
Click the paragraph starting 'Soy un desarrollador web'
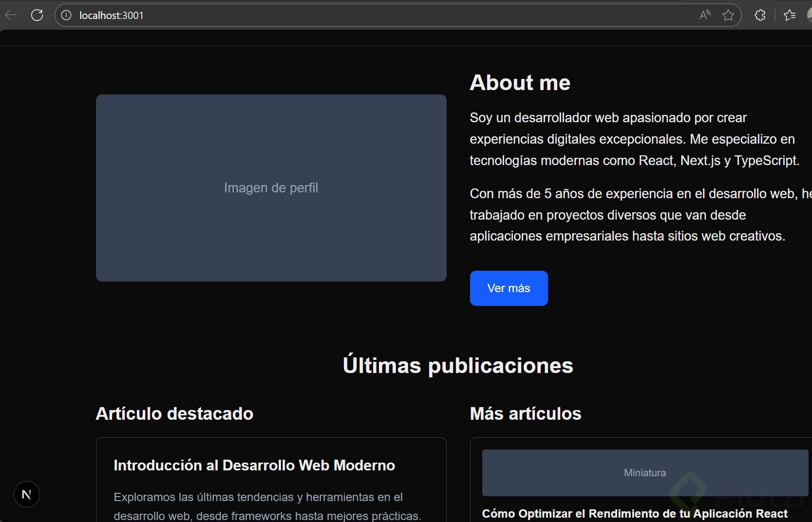[635, 139]
